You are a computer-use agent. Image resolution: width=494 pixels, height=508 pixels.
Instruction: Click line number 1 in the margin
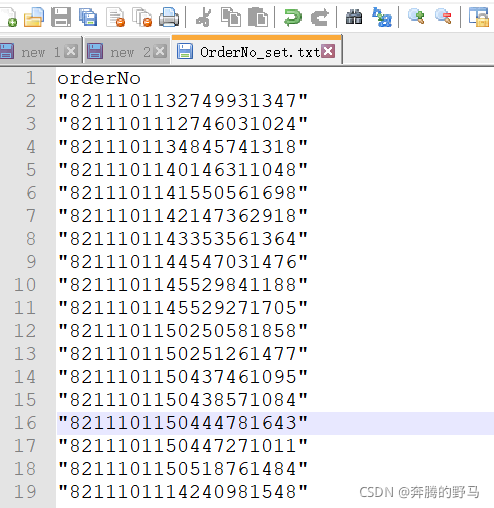pos(31,78)
